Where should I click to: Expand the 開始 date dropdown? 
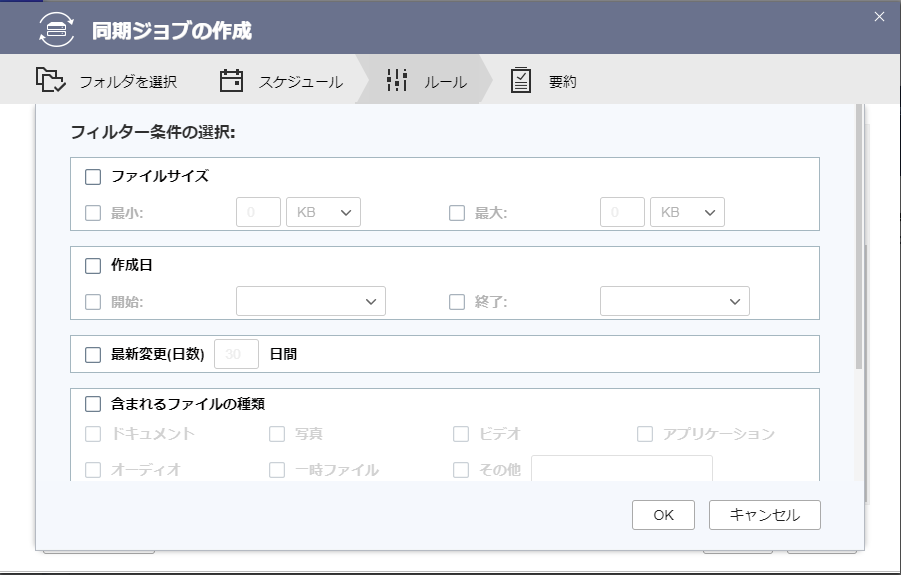[310, 301]
